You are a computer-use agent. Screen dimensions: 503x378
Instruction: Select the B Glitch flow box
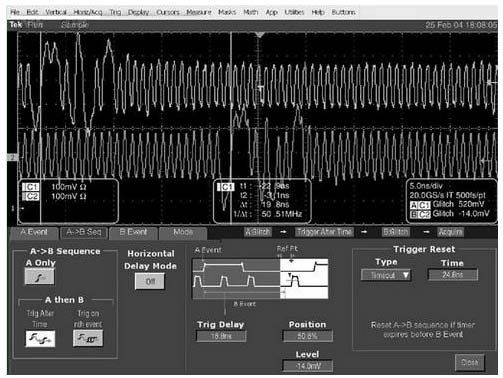tap(396, 232)
